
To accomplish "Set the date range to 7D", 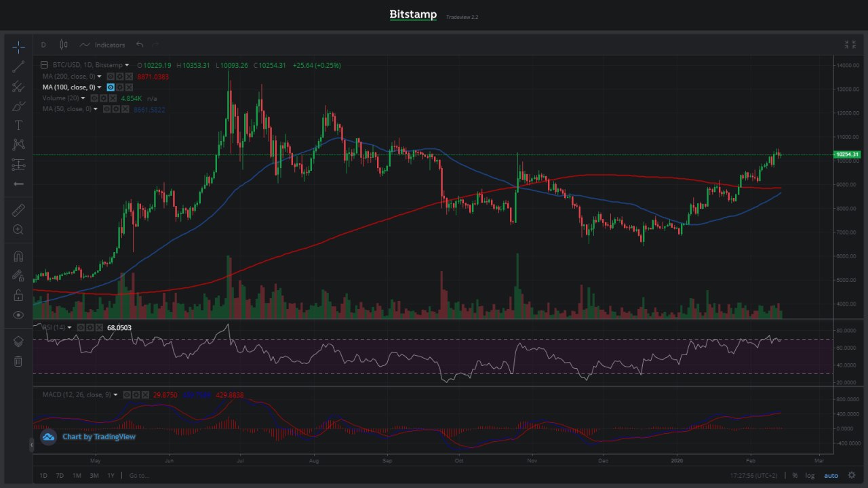I will coord(60,476).
